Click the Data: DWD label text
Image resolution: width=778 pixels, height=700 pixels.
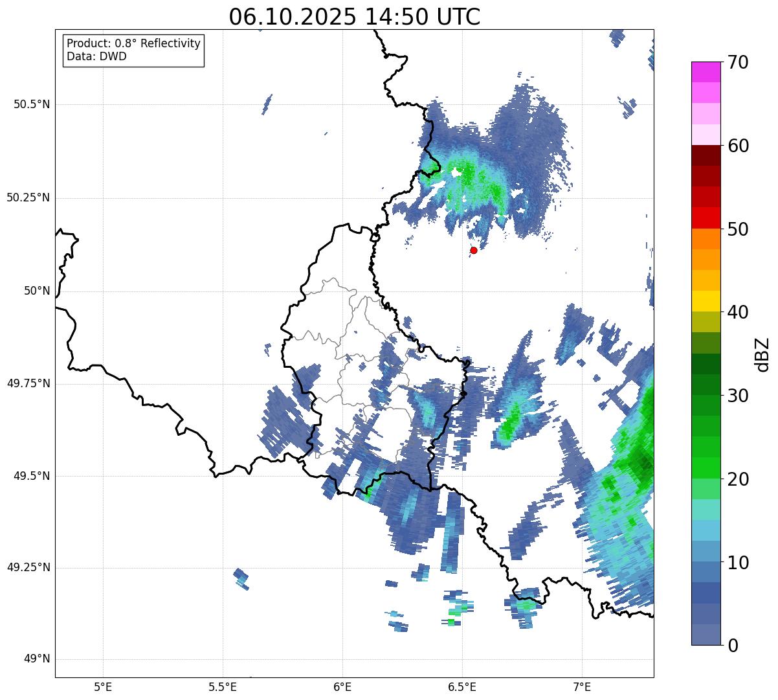pos(96,56)
